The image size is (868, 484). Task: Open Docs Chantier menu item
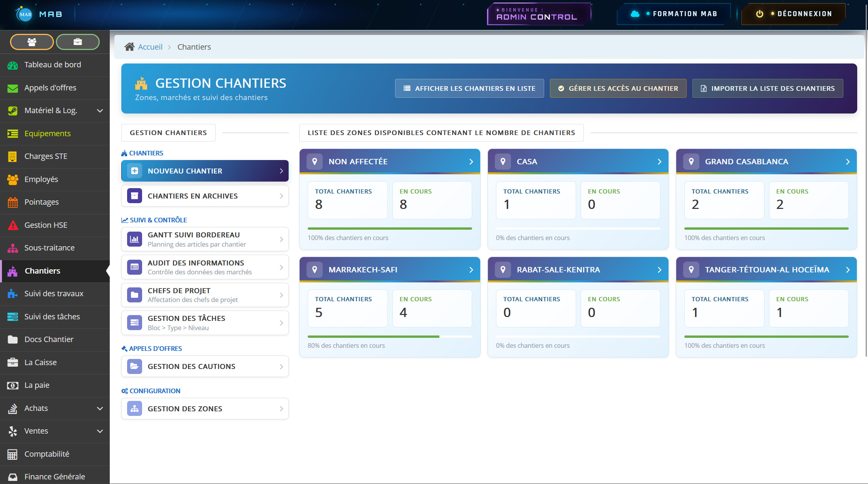55,340
